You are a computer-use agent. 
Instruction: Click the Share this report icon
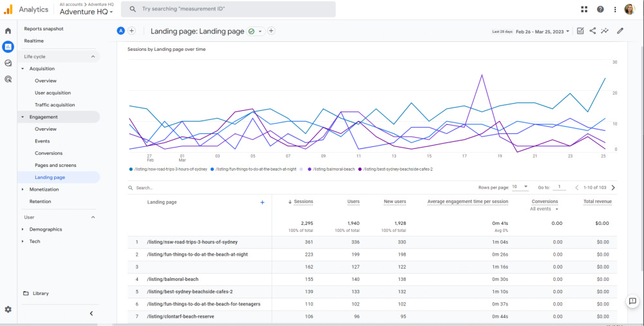[x=592, y=31]
